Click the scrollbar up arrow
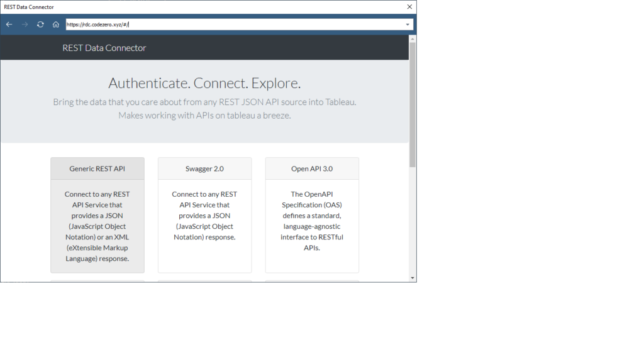This screenshot has width=644, height=362. coord(413,38)
